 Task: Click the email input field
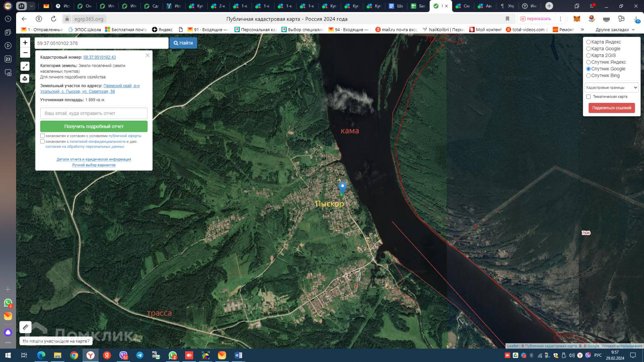(94, 113)
